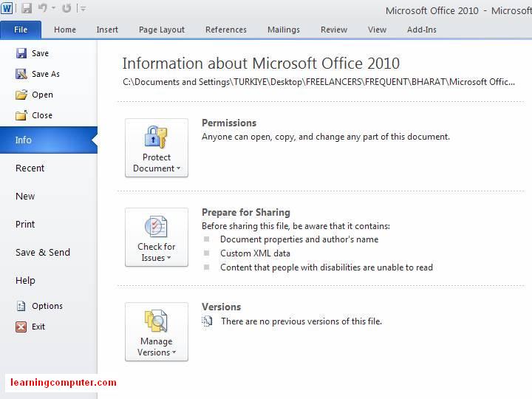532x399 pixels.
Task: Click the lock and key icon
Action: 156,137
